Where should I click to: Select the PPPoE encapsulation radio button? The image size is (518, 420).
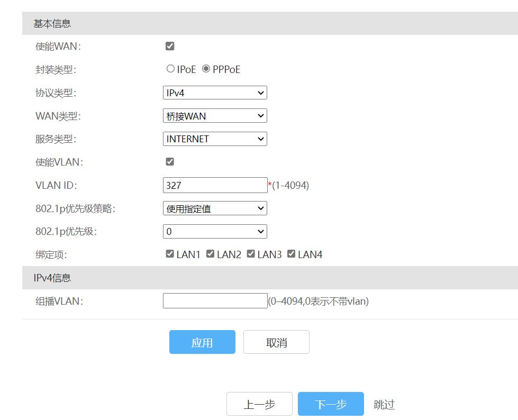206,69
